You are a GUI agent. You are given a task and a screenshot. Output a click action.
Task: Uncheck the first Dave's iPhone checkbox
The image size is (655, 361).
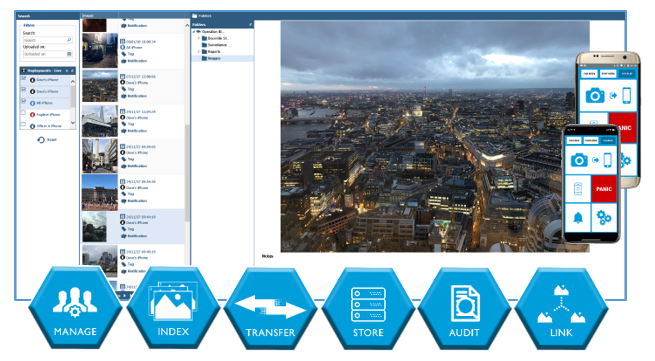(x=23, y=79)
